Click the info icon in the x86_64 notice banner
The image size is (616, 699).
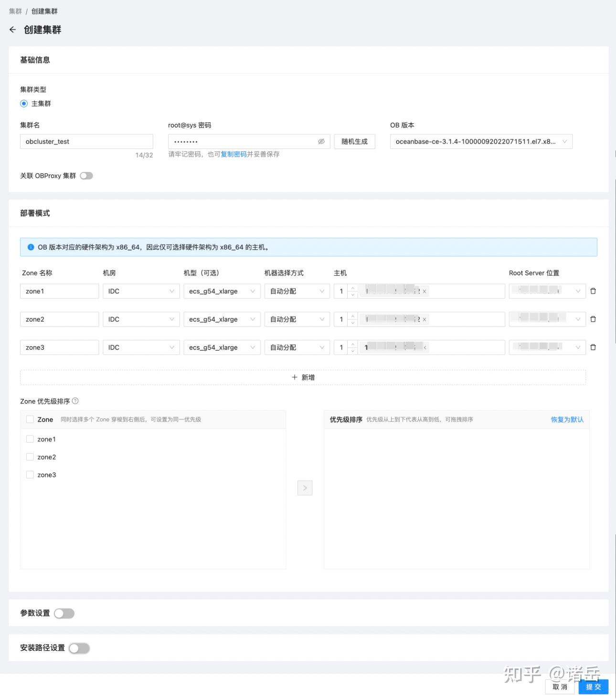click(30, 247)
